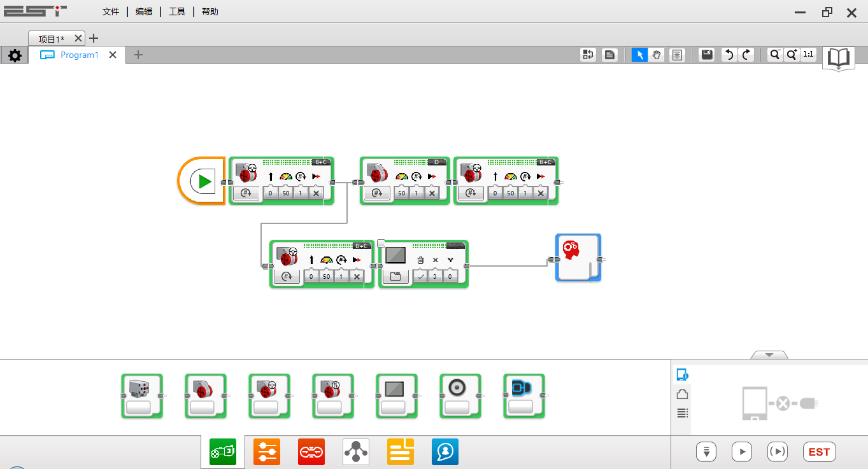Select the hand pan tool
Image resolution: width=868 pixels, height=469 pixels.
click(657, 55)
